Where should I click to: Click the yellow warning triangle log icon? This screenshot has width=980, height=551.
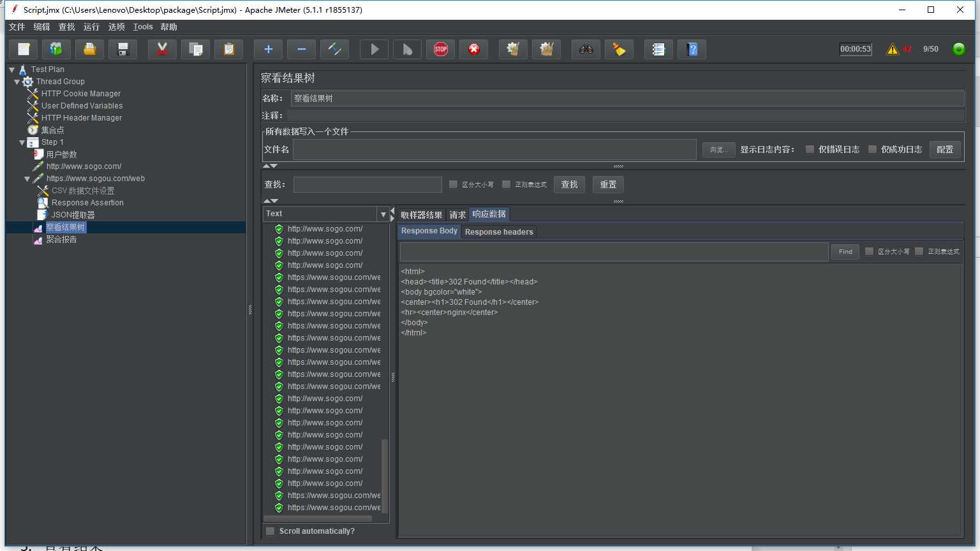click(x=892, y=49)
